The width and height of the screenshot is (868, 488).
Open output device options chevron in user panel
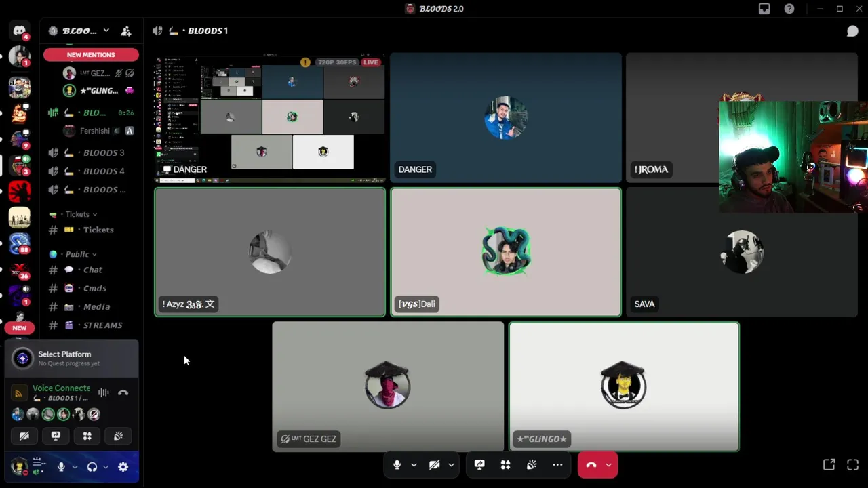[x=106, y=467]
